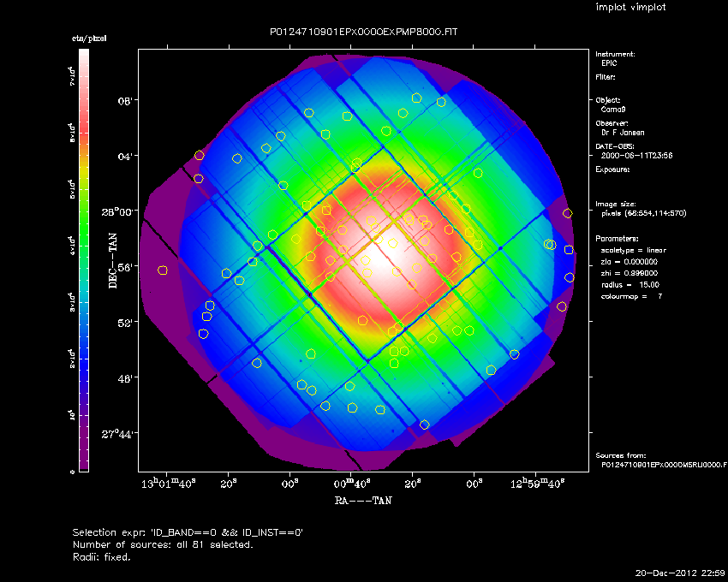The width and height of the screenshot is (728, 582).
Task: Click the 56' declination tick label
Action: click(125, 267)
